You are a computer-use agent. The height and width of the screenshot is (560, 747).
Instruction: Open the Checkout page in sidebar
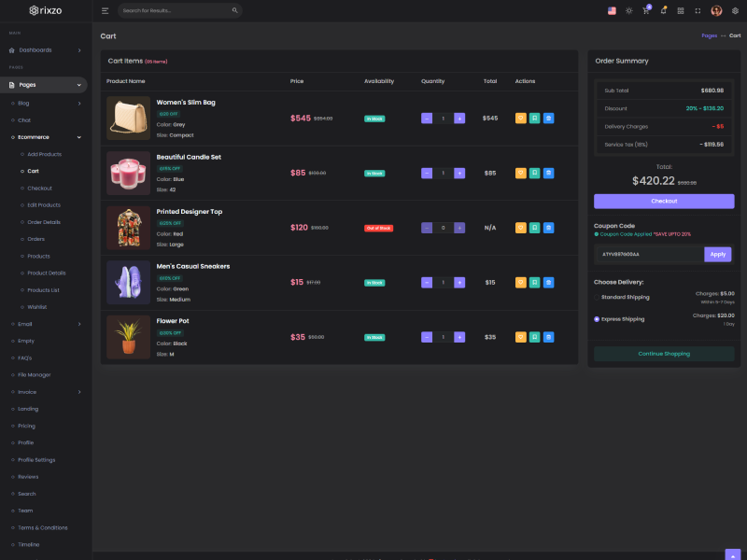pos(39,188)
